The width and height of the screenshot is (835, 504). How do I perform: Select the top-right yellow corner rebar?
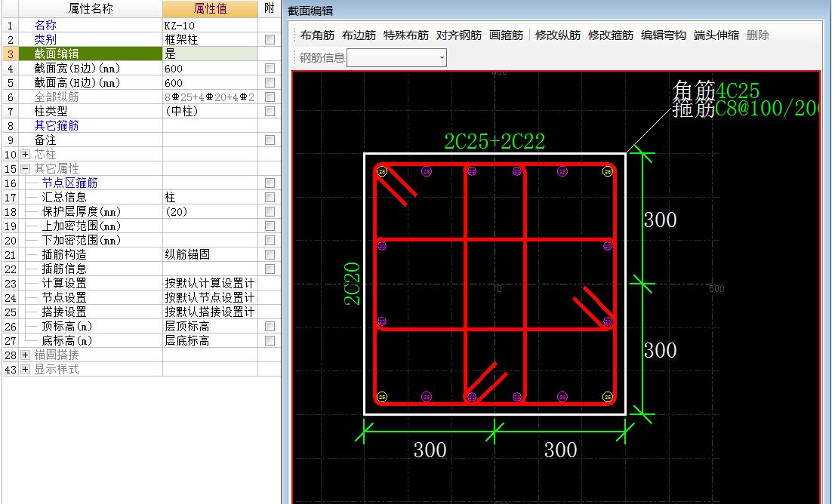click(x=608, y=171)
